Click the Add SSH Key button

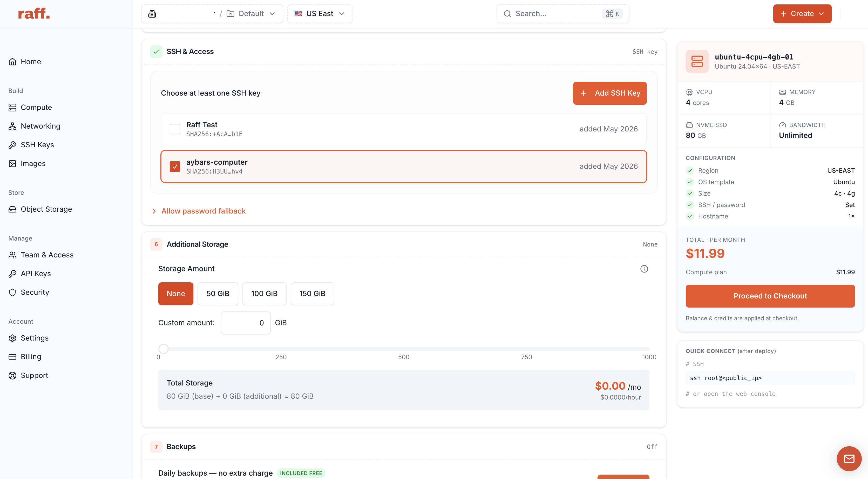pyautogui.click(x=609, y=93)
